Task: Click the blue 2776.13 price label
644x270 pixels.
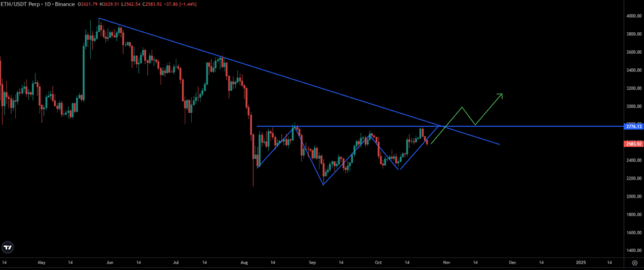Action: point(633,127)
